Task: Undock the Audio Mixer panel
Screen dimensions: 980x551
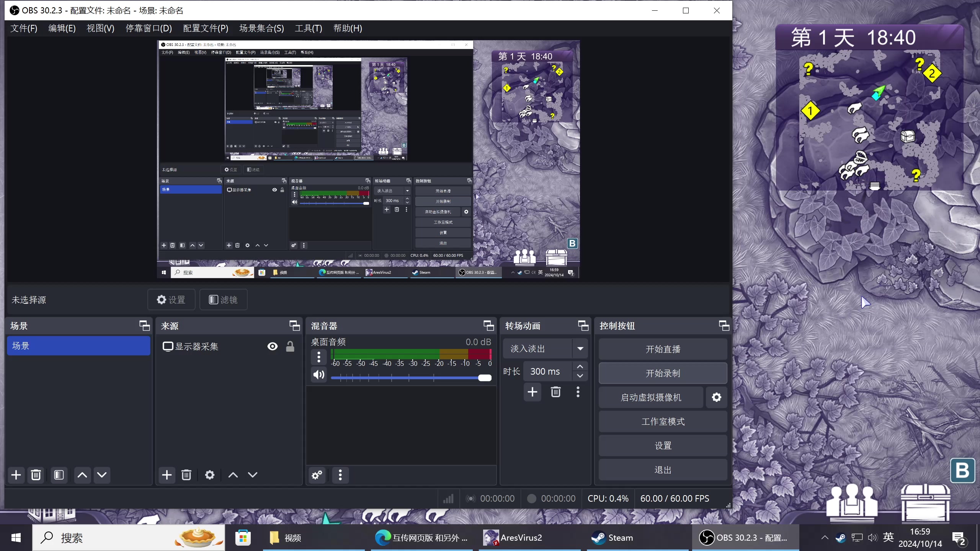Action: 488,326
